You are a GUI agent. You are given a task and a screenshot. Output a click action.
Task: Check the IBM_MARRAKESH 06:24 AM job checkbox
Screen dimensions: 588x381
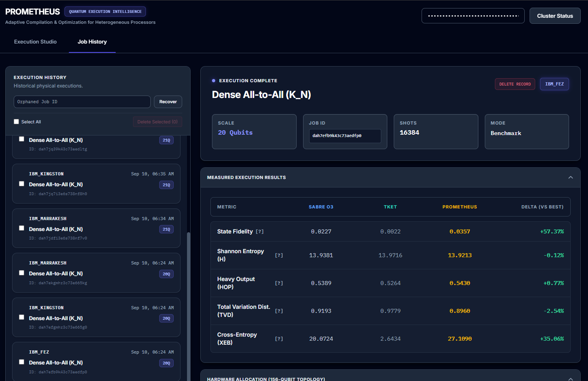(22, 273)
